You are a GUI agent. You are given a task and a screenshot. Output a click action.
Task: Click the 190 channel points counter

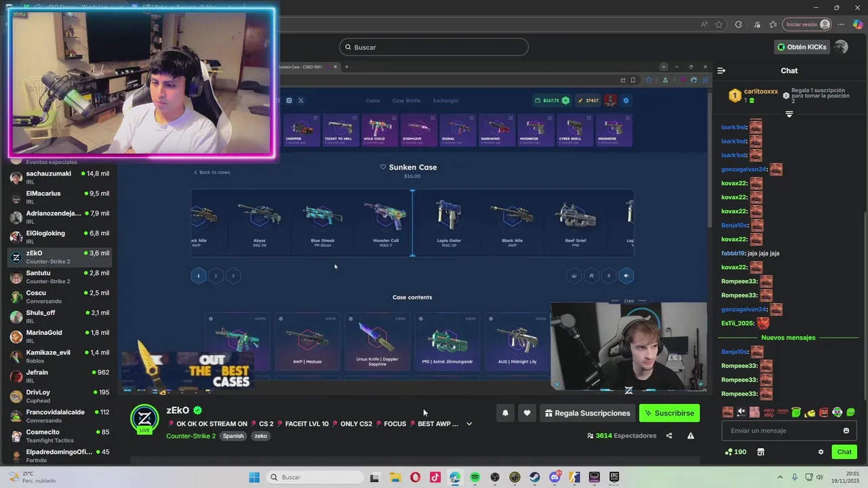[x=736, y=452]
